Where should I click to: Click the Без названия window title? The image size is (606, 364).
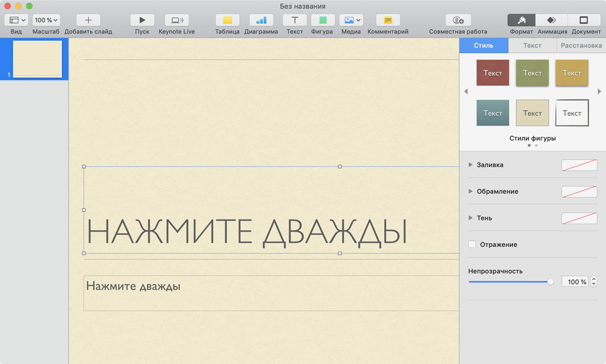tap(302, 6)
